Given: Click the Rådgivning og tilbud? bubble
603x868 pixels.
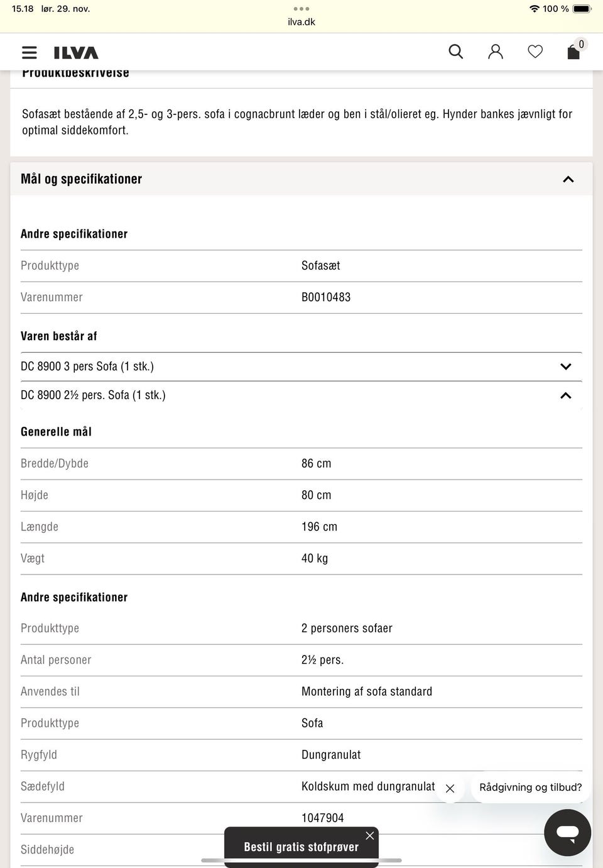Looking at the screenshot, I should pos(530,787).
